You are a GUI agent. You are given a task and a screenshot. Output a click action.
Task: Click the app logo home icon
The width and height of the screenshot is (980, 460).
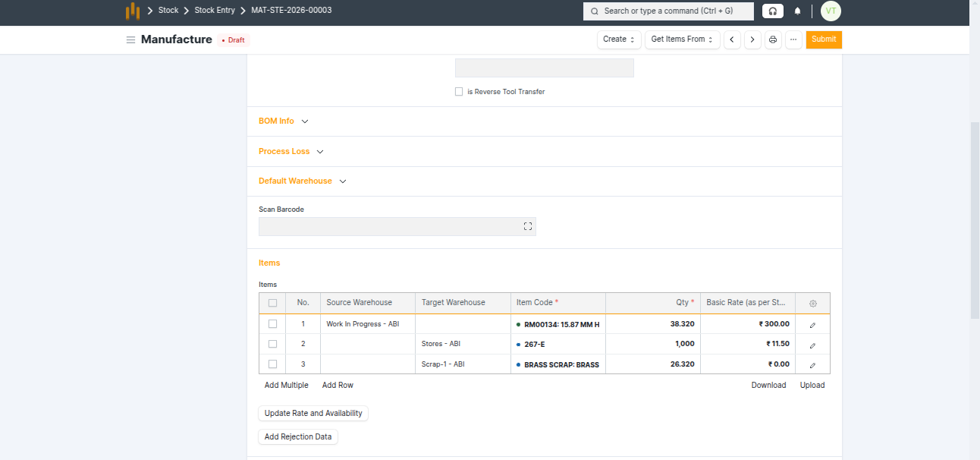(x=132, y=11)
